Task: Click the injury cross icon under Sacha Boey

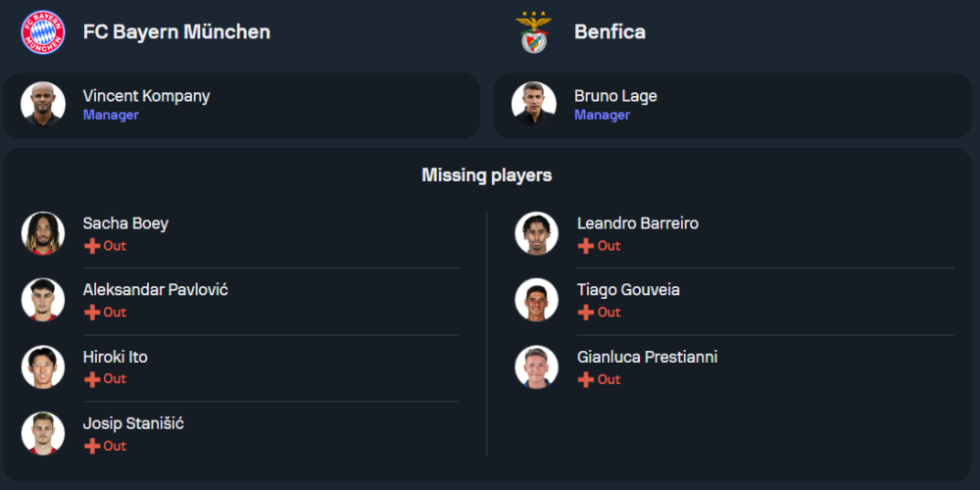Action: click(92, 246)
